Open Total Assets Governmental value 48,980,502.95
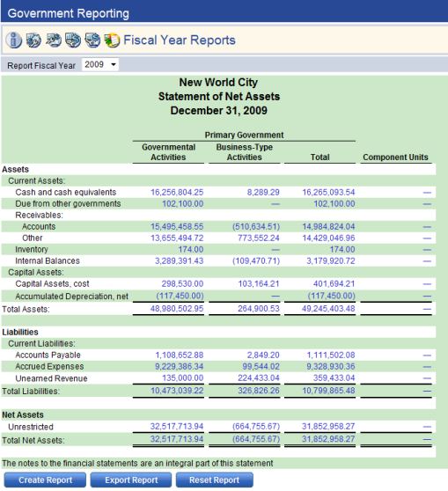The image size is (448, 491). coord(177,309)
